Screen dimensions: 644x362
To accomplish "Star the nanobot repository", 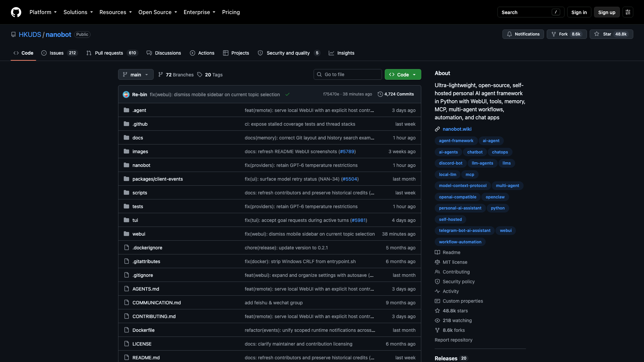I will click(x=611, y=34).
